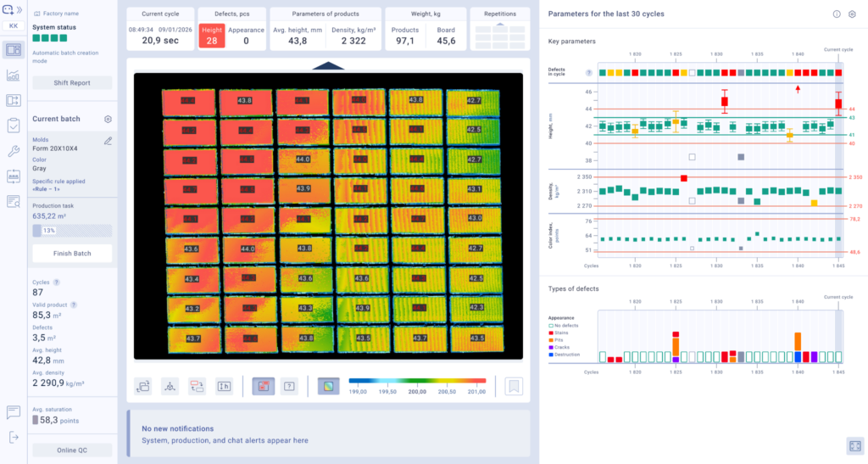Screen dimensions: 868x464
Task: Toggle the height measurement icon
Action: tap(224, 386)
